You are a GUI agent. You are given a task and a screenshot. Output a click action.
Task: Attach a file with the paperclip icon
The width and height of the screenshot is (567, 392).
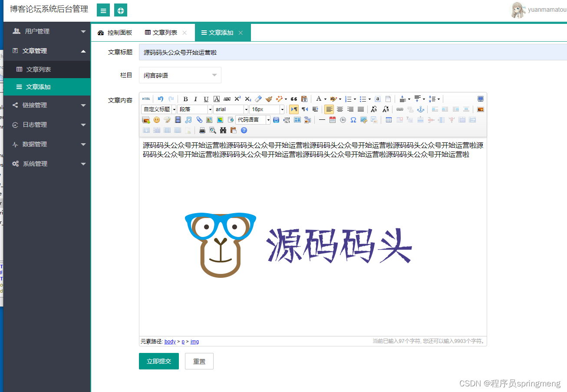tap(199, 120)
